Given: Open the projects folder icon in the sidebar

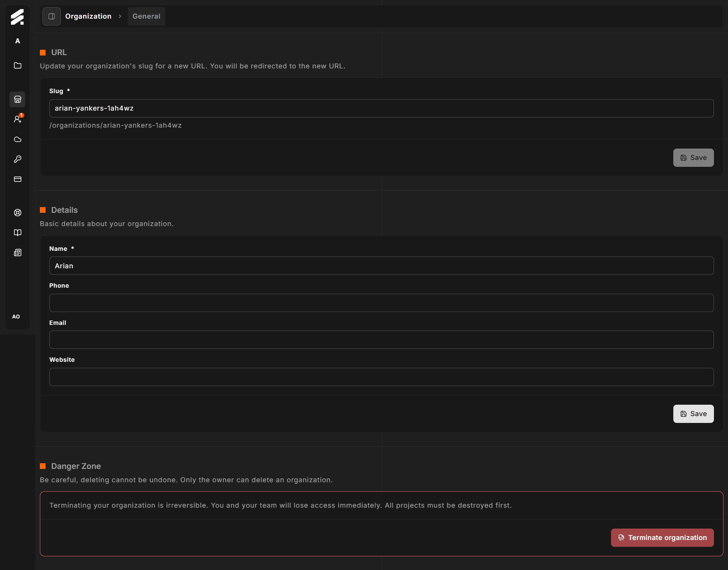Looking at the screenshot, I should [17, 65].
